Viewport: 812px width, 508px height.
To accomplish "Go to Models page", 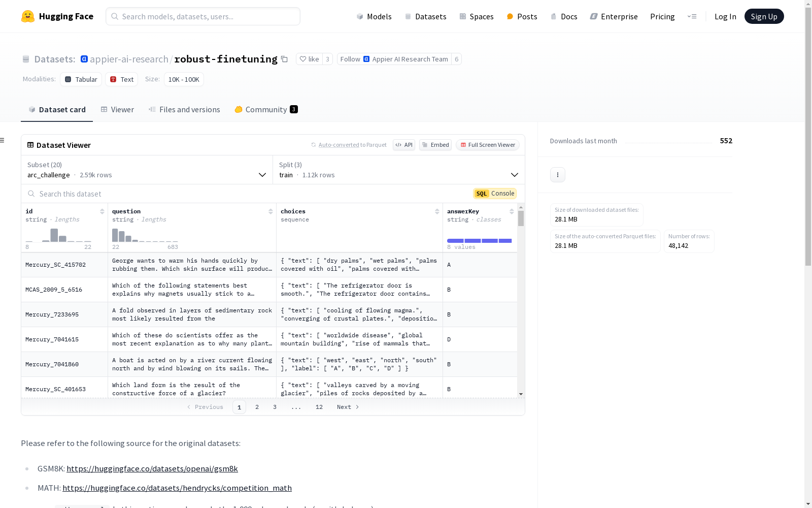I will pyautogui.click(x=374, y=16).
